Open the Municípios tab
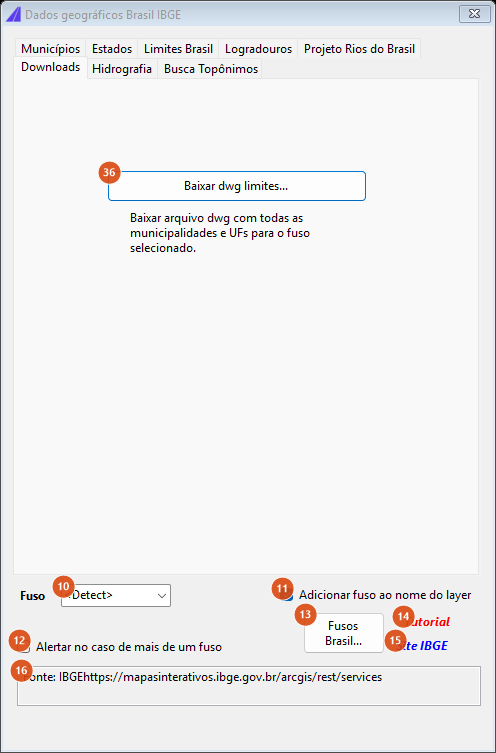Image resolution: width=496 pixels, height=753 pixels. pyautogui.click(x=50, y=49)
